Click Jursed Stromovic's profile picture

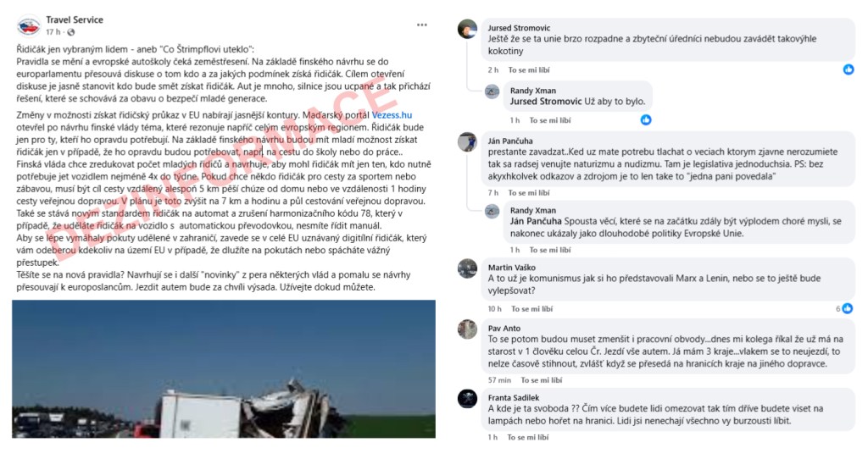[x=468, y=29]
